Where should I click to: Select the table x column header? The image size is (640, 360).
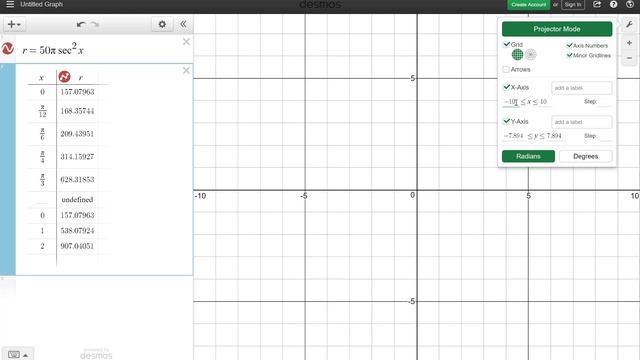42,77
